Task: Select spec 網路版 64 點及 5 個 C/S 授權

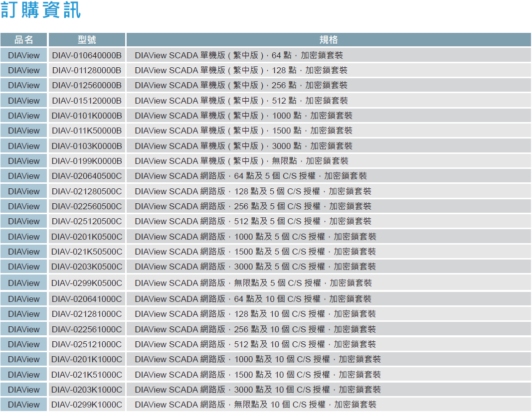Action: tap(251, 176)
